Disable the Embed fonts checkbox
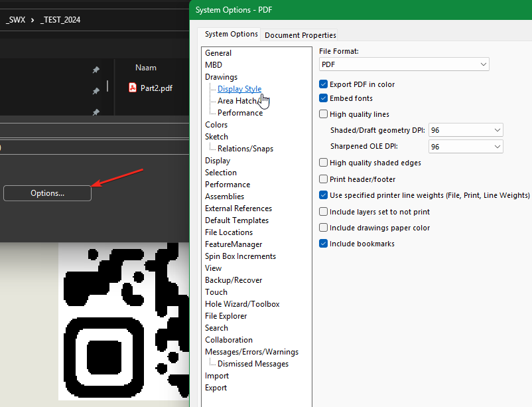Image resolution: width=532 pixels, height=407 pixels. (x=324, y=98)
